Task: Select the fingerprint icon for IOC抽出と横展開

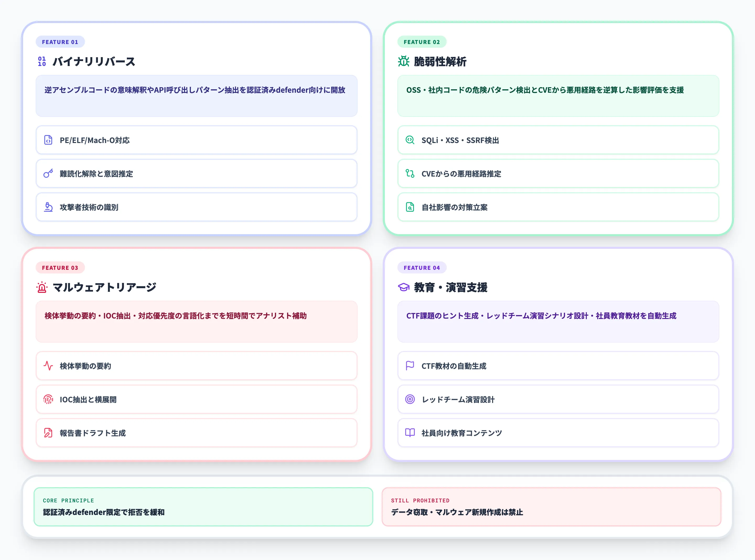Action: click(x=48, y=399)
